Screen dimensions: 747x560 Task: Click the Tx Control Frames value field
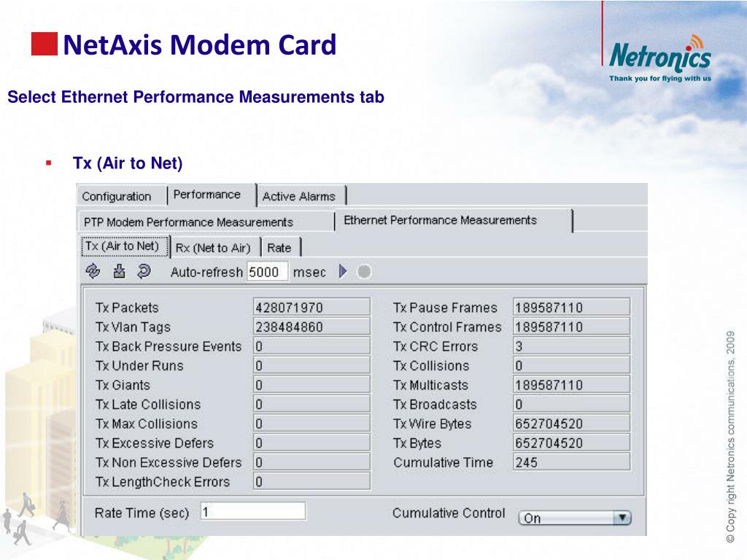(x=572, y=327)
